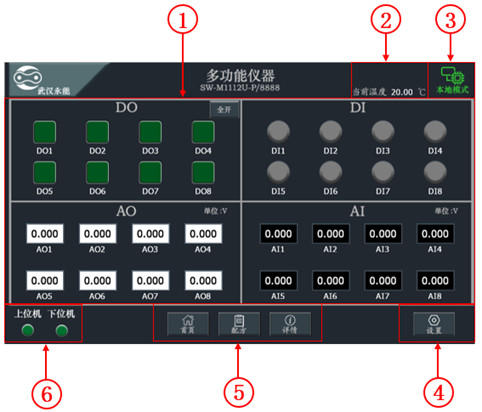Toggle the DO6 green output button
The height and width of the screenshot is (412, 482).
pos(97,172)
